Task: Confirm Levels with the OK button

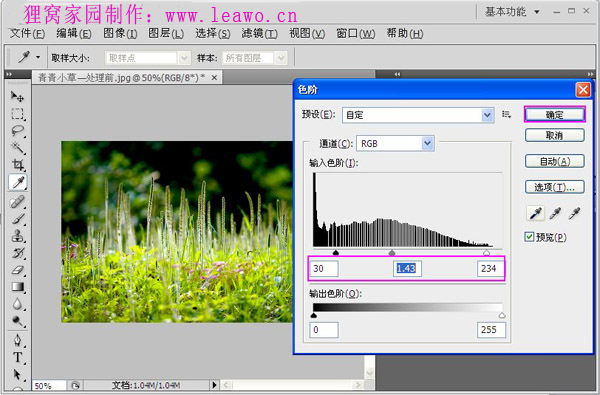Action: click(554, 114)
